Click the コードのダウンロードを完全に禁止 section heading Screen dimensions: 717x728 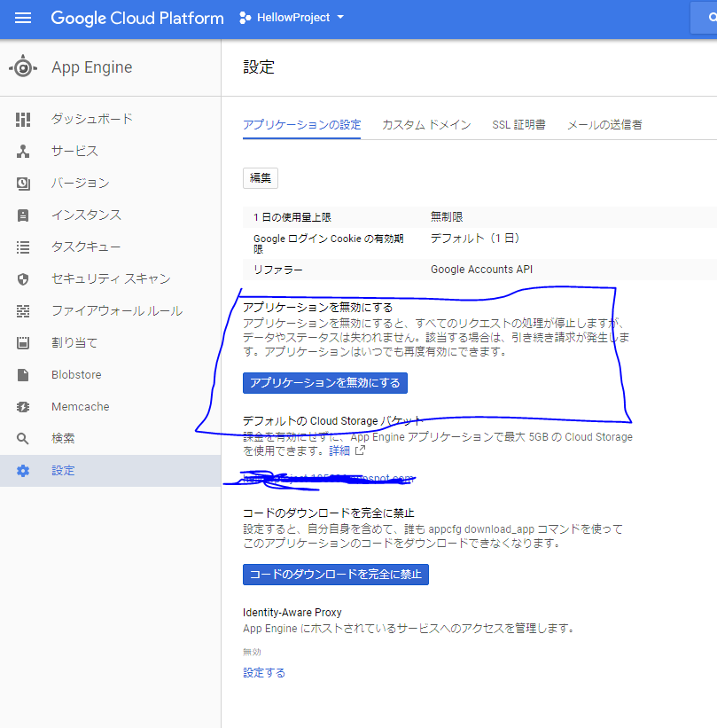point(328,513)
